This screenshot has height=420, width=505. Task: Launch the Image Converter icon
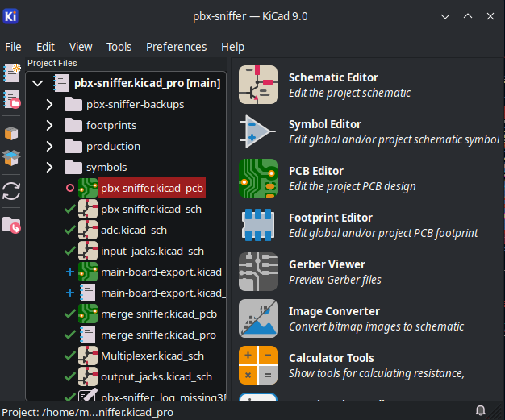click(258, 318)
